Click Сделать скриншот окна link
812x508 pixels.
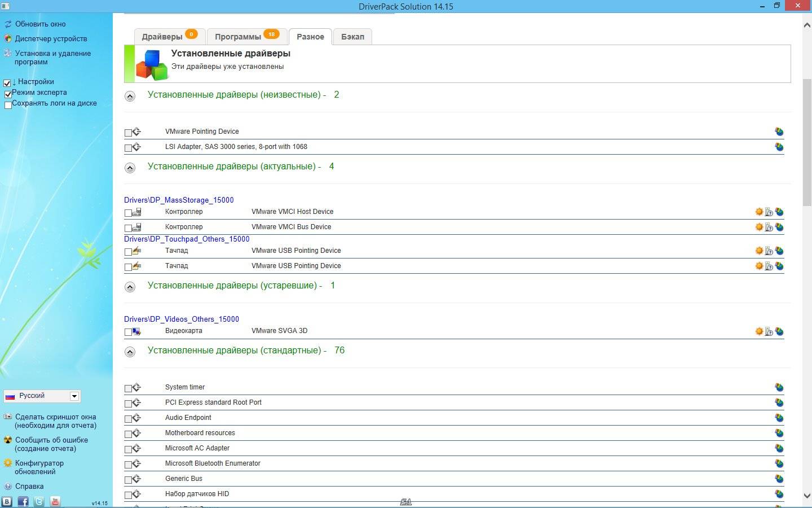pos(55,421)
